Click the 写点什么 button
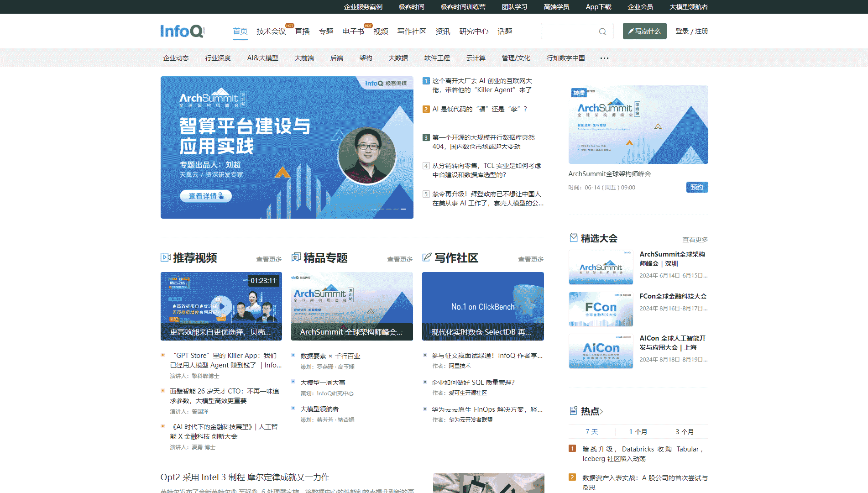The width and height of the screenshot is (868, 493). coord(644,31)
